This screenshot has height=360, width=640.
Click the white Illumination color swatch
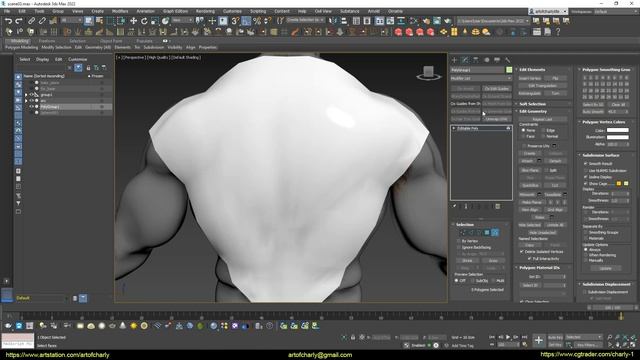pyautogui.click(x=618, y=137)
